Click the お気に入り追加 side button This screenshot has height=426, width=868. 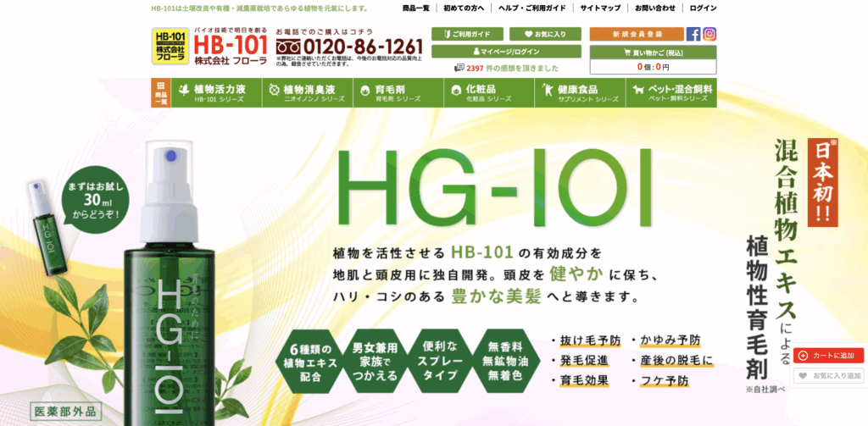click(828, 376)
